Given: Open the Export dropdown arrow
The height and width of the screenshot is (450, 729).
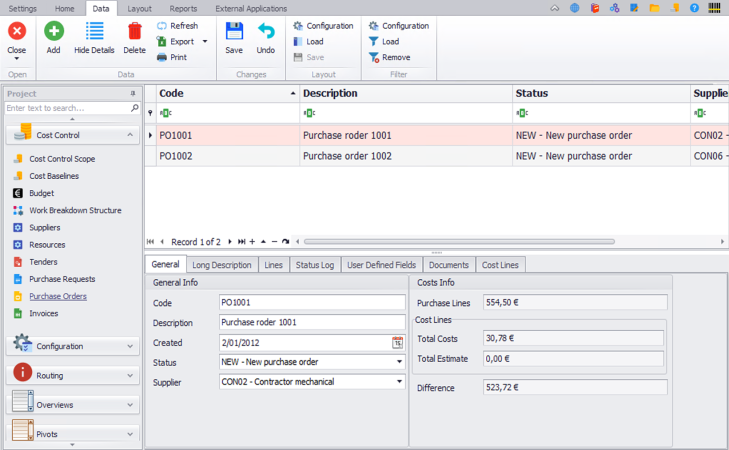Looking at the screenshot, I should 205,42.
